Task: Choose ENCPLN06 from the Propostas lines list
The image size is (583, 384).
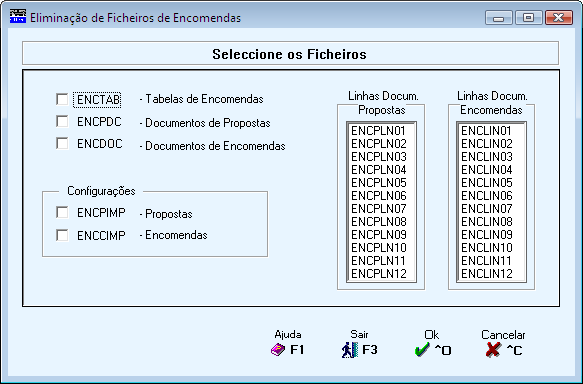Action: pyautogui.click(x=381, y=196)
